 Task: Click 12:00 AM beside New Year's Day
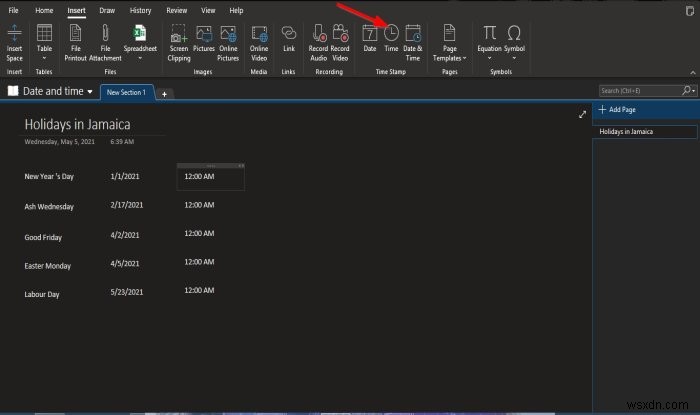pyautogui.click(x=199, y=176)
